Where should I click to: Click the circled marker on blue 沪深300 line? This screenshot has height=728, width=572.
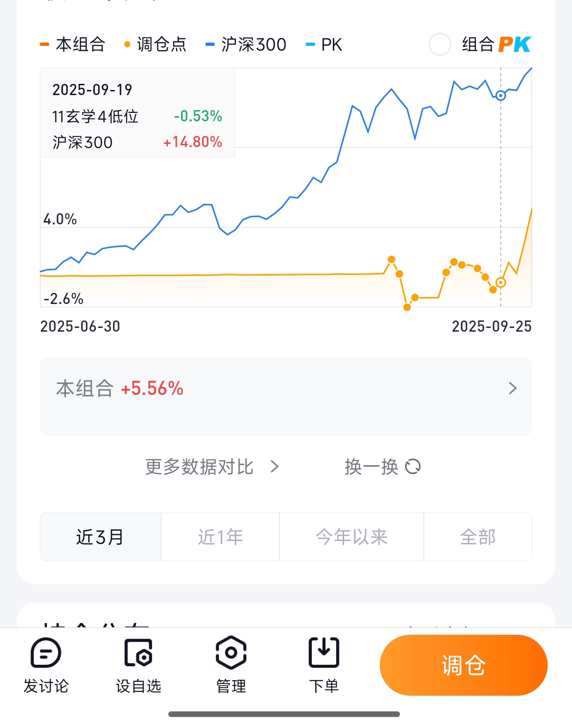(x=501, y=96)
